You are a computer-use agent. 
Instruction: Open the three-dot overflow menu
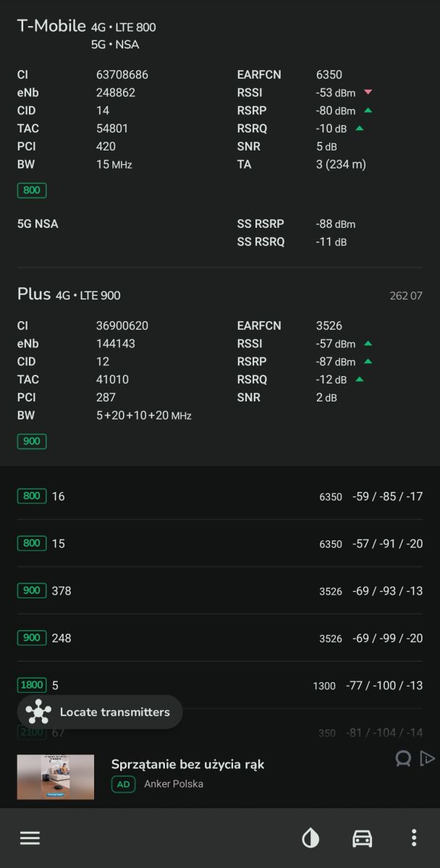tap(413, 838)
